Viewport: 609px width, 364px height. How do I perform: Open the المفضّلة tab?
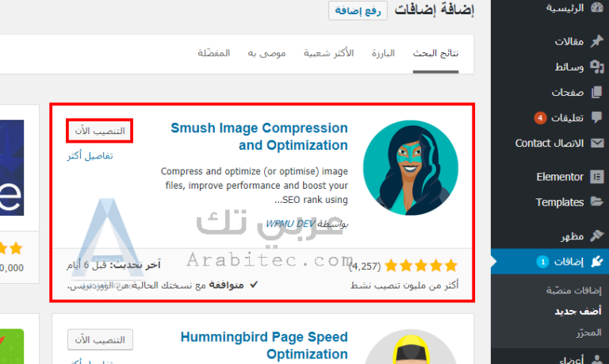click(214, 53)
